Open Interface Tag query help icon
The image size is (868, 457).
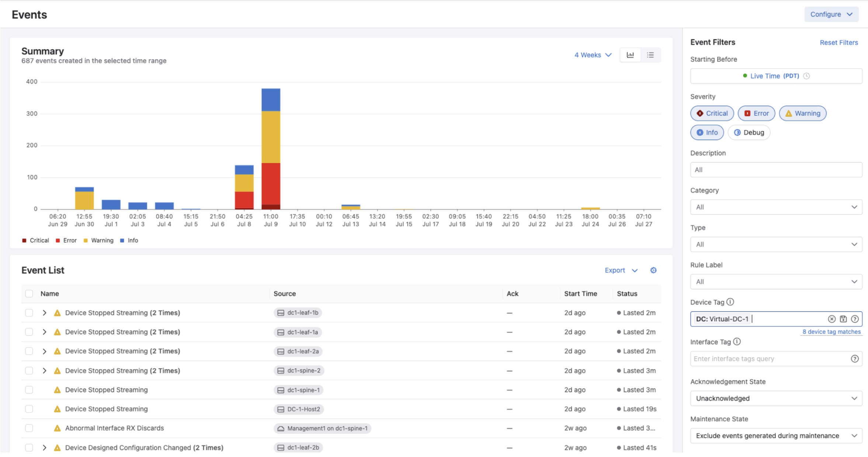(x=855, y=359)
